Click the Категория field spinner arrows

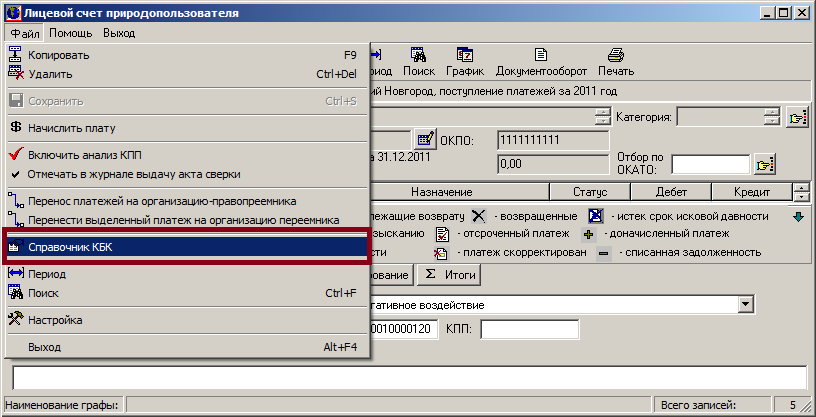(x=770, y=117)
